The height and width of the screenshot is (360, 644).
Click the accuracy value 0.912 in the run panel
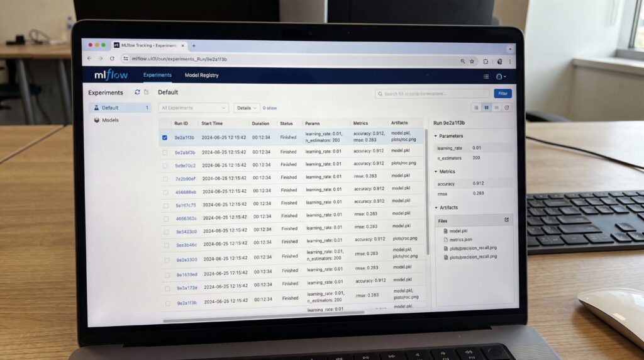[x=478, y=183]
